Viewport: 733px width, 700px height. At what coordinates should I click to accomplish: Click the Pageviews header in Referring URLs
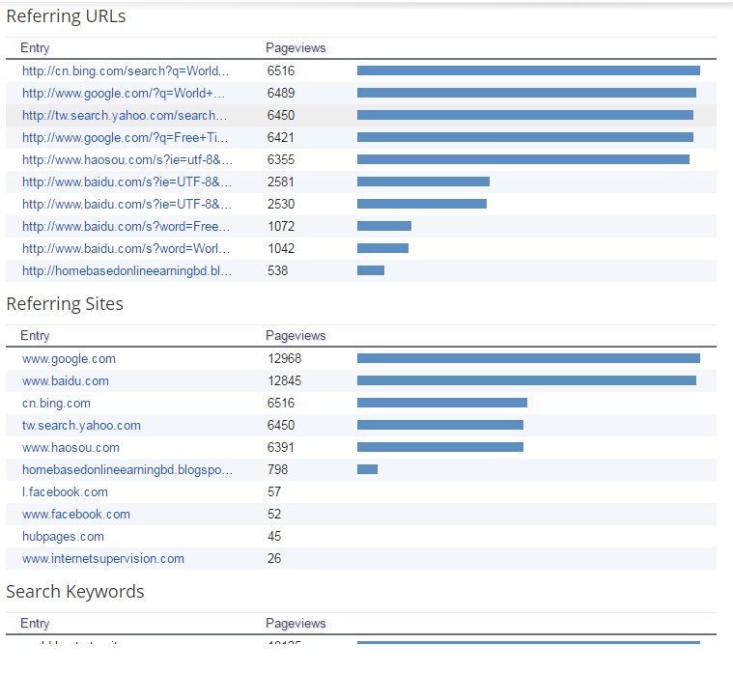click(296, 47)
